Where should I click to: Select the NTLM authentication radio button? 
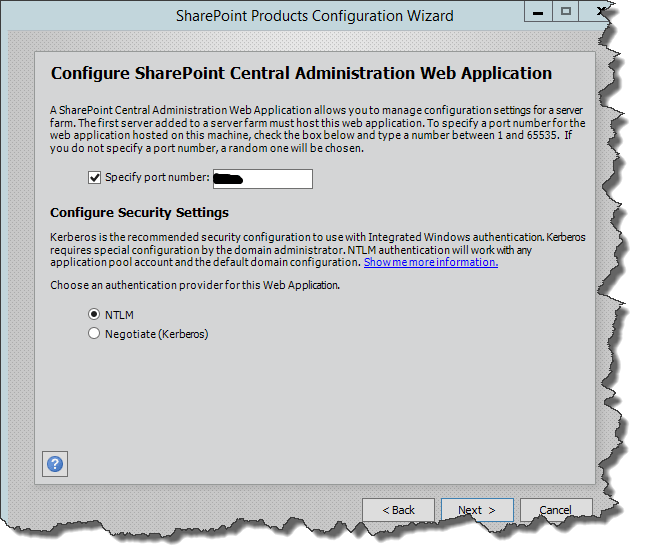point(95,314)
